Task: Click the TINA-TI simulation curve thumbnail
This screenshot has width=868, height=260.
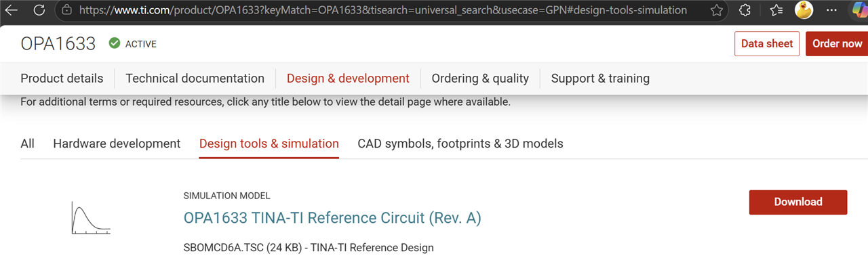Action: [x=91, y=217]
